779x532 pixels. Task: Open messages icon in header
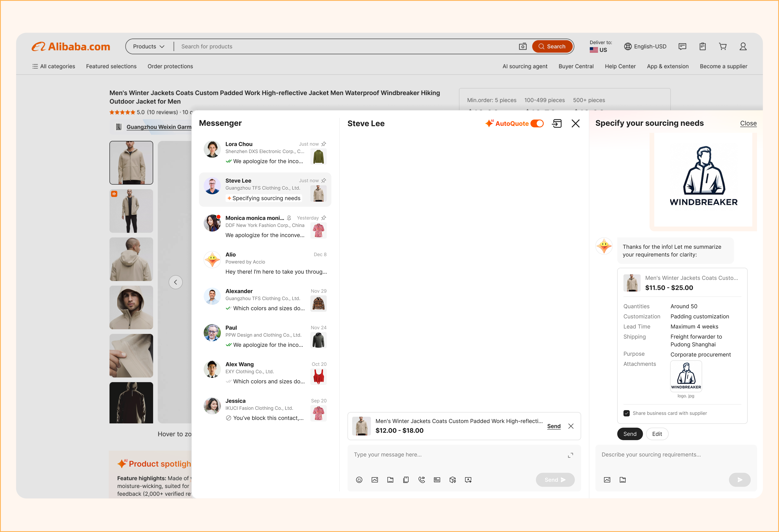click(682, 47)
